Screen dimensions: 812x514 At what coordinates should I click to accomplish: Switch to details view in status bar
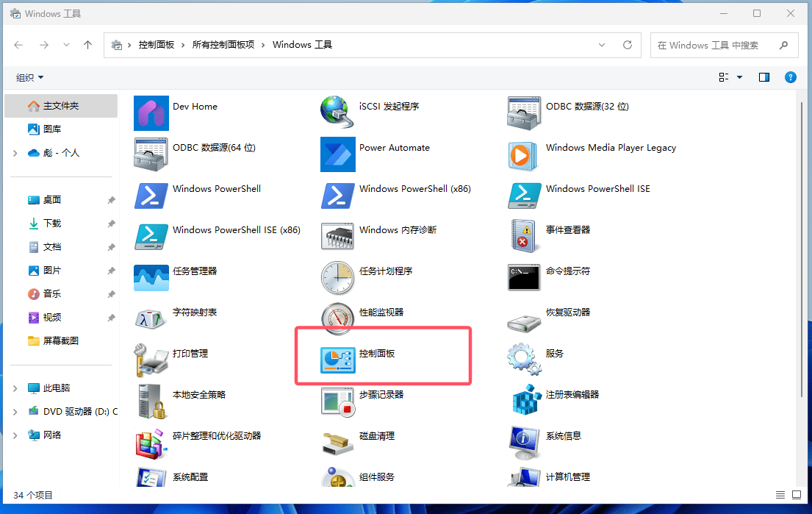780,495
